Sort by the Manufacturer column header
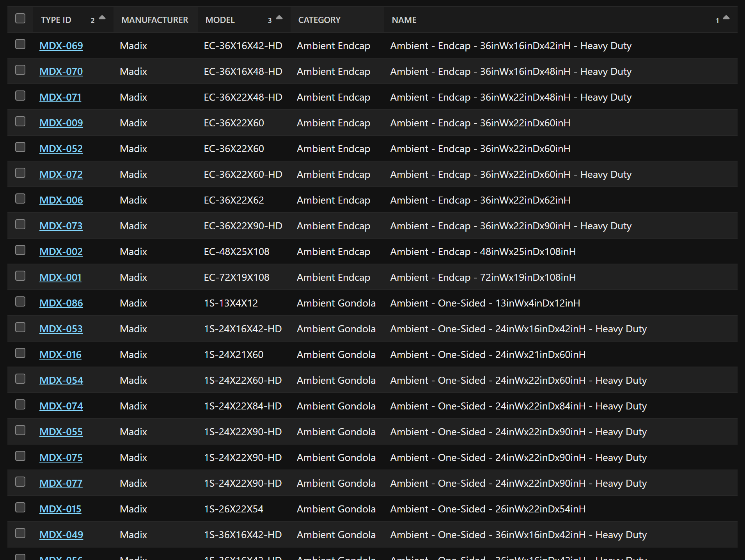 point(154,20)
